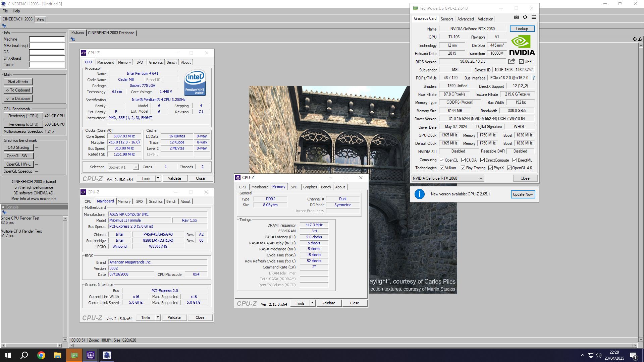Click the network icon in system tray

coord(591,355)
